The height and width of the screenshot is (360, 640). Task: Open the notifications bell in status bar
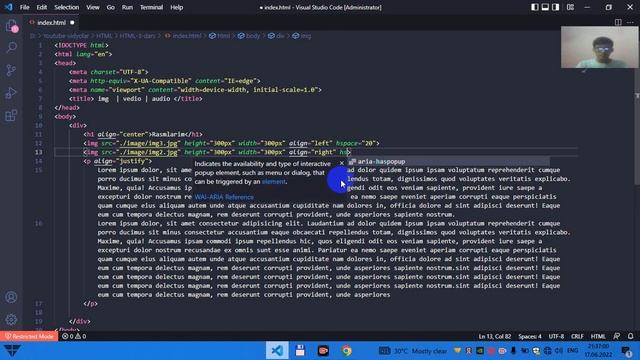click(631, 336)
